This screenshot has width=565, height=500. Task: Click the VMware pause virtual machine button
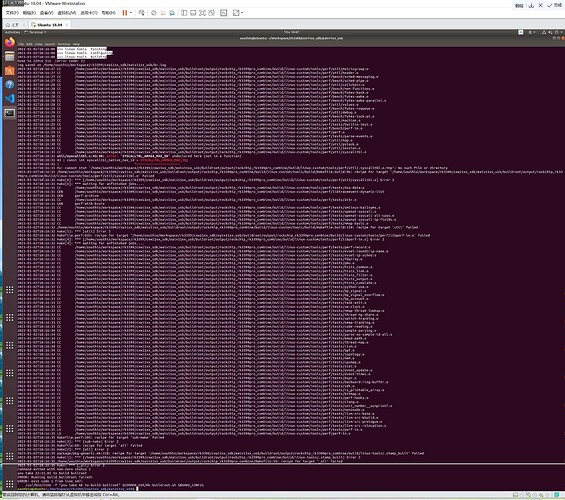(125, 13)
